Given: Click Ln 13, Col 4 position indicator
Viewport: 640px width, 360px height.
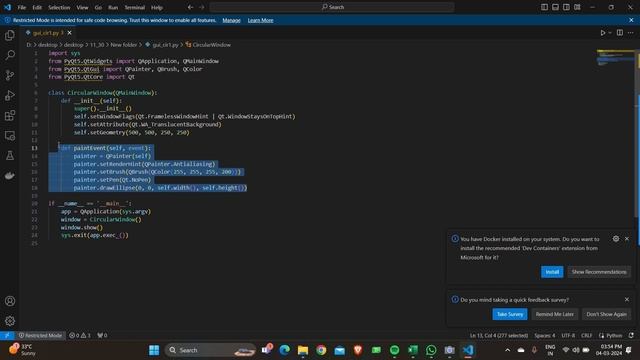Looking at the screenshot, I should coord(498,335).
